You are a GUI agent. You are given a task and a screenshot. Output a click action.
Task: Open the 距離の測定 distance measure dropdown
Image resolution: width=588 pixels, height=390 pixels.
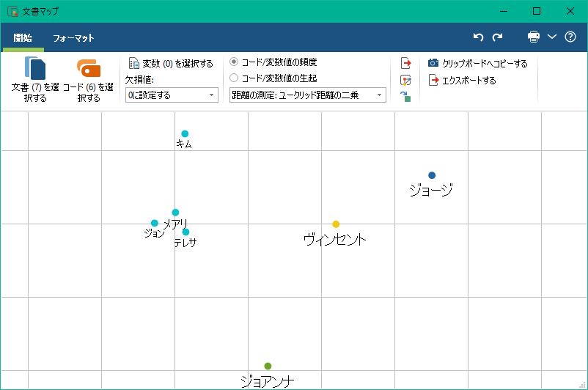pyautogui.click(x=307, y=95)
